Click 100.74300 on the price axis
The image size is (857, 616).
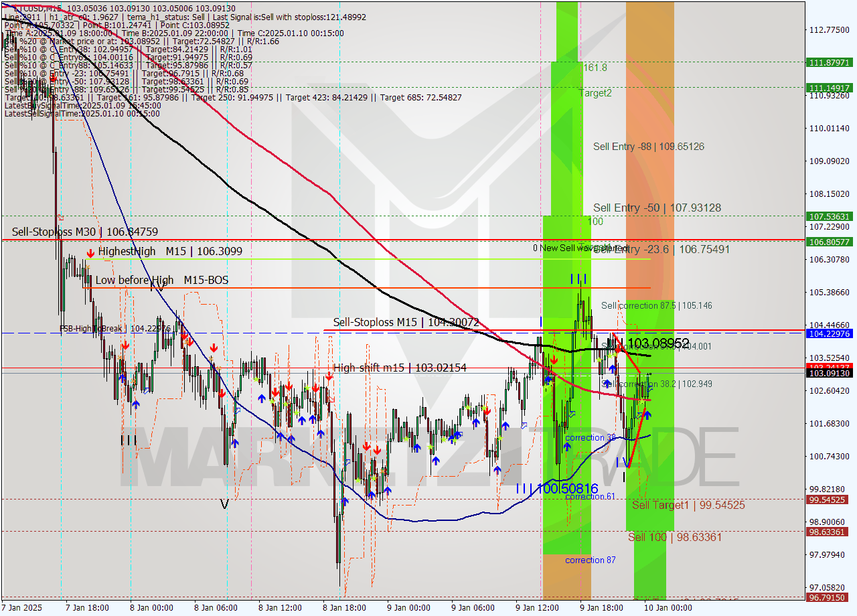830,456
